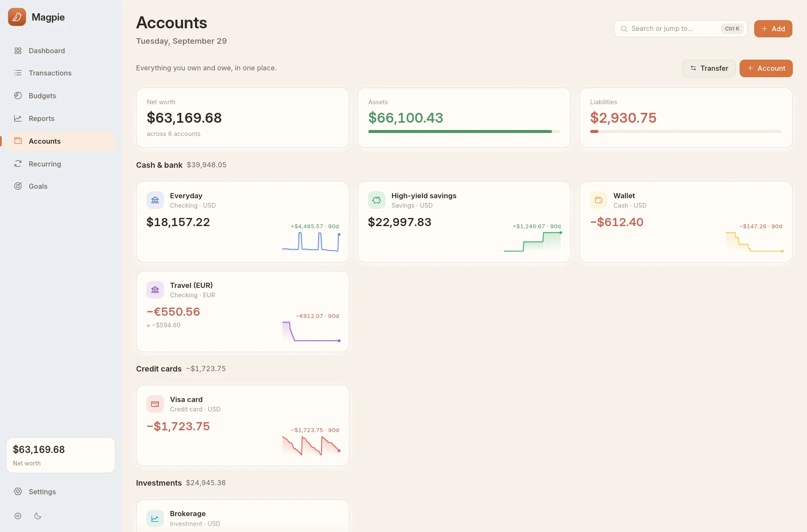
Task: Click the Brokerage chart icon
Action: (x=155, y=518)
